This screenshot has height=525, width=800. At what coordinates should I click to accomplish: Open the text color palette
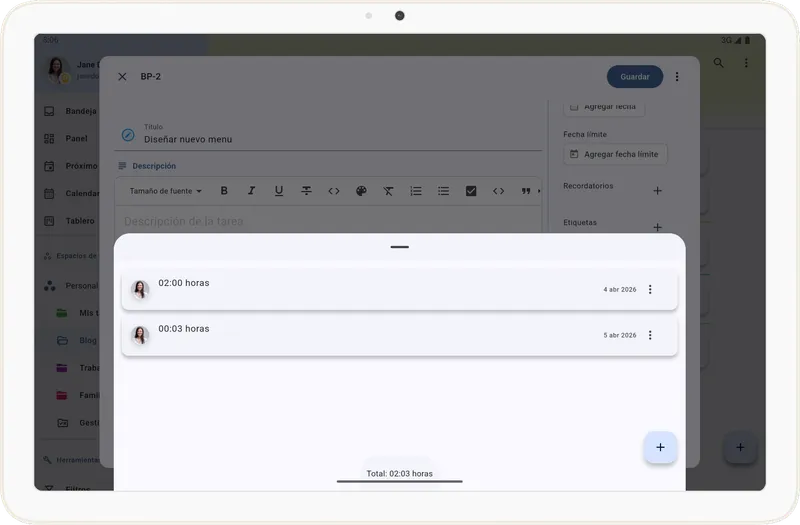tap(361, 191)
